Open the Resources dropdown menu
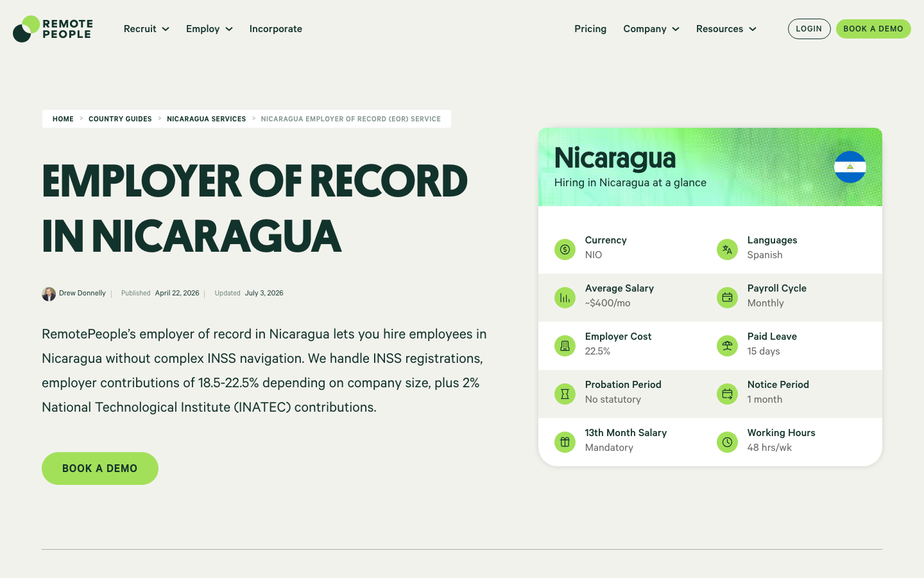924x578 pixels. tap(726, 29)
